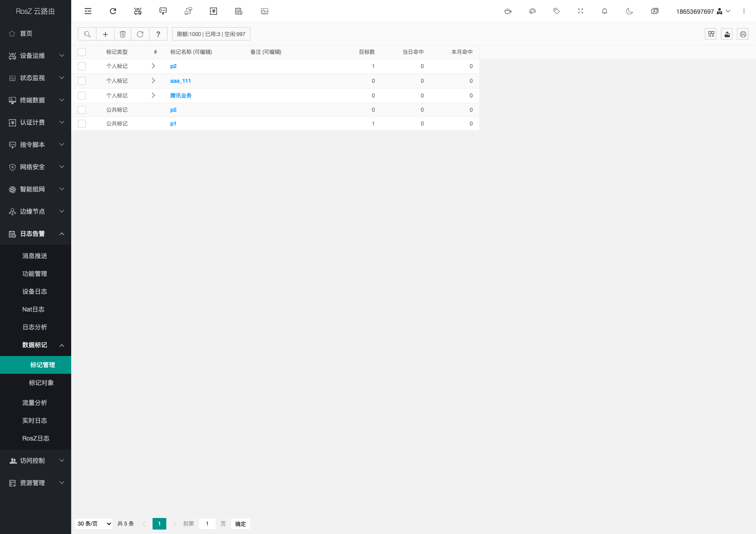Click the 确定 pagination button
Image resolution: width=756 pixels, height=534 pixels.
[x=240, y=524]
